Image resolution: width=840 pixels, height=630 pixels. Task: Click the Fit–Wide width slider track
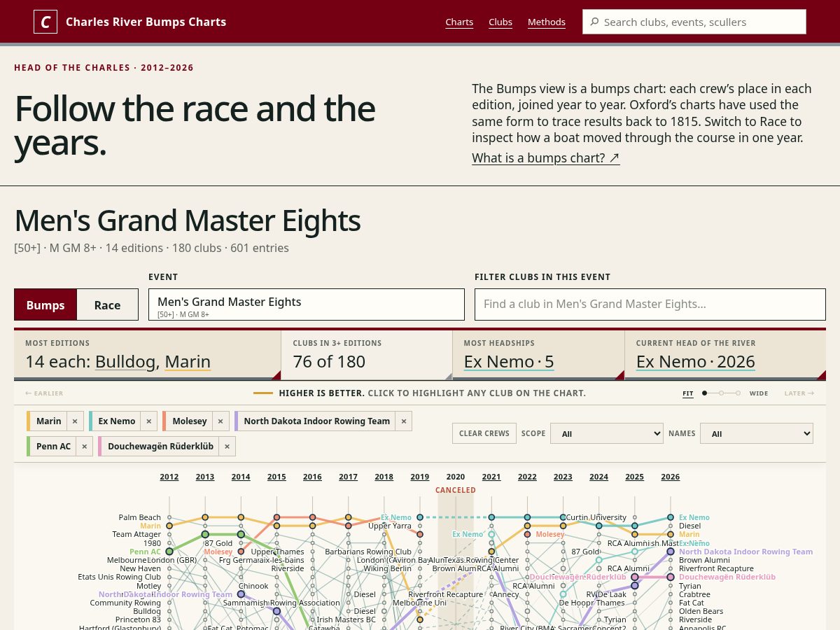[722, 393]
